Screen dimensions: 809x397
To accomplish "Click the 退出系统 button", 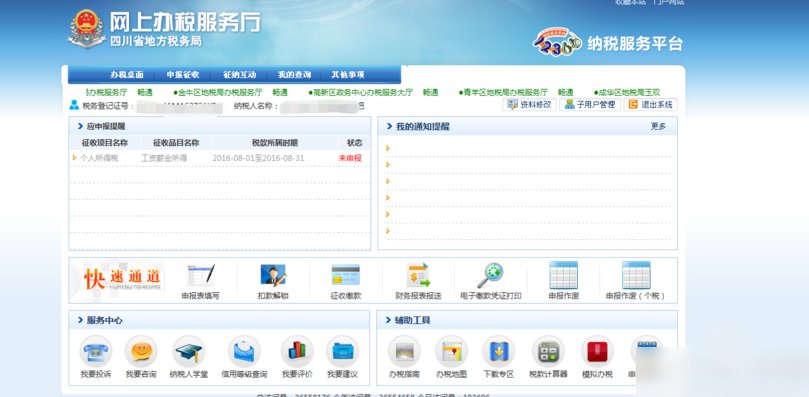I will click(650, 104).
